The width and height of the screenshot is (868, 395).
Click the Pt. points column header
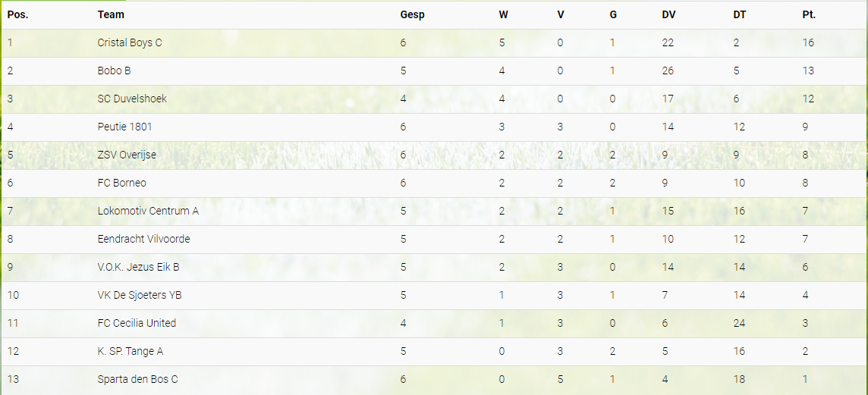tap(809, 14)
